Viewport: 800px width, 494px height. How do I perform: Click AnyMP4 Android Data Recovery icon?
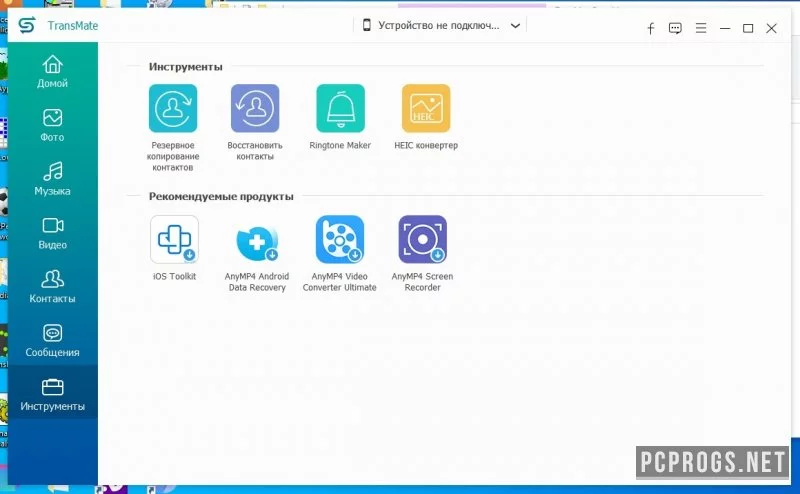click(257, 242)
